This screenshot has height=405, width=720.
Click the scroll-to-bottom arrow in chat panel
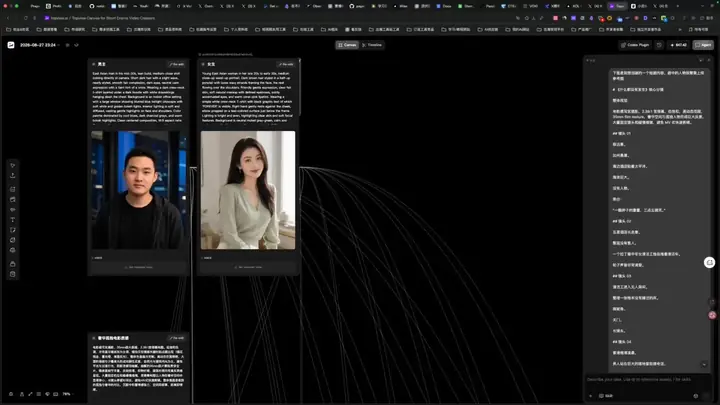(704, 365)
